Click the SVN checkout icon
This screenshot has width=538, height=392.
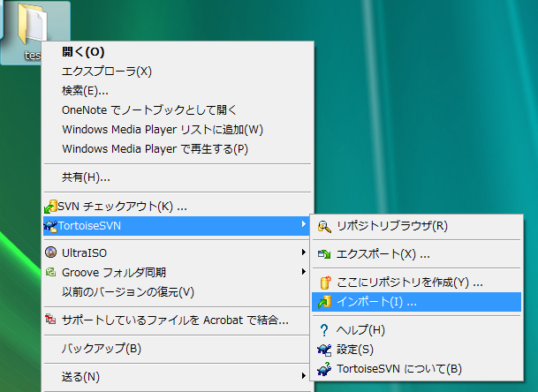coord(50,207)
